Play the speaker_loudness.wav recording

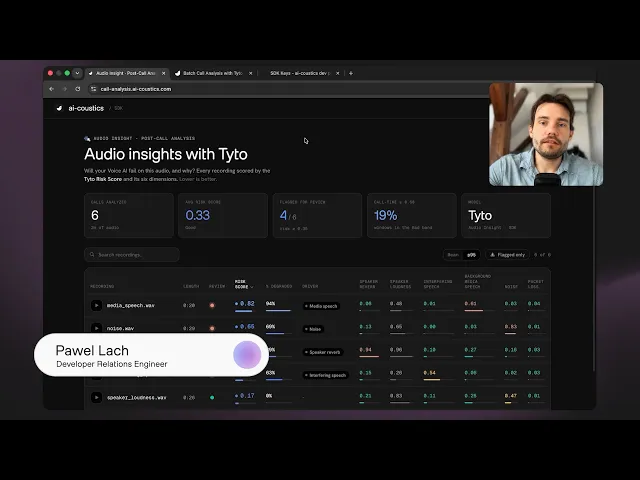coord(96,398)
